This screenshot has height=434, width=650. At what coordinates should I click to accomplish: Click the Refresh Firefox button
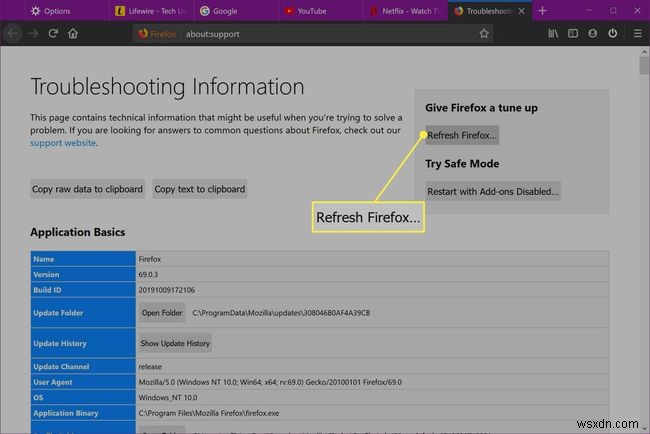pyautogui.click(x=462, y=135)
